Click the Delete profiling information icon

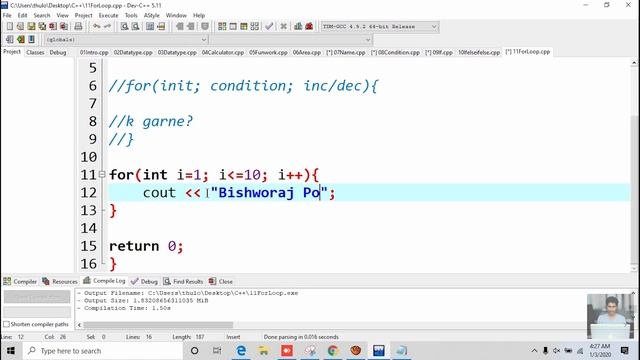(x=309, y=27)
